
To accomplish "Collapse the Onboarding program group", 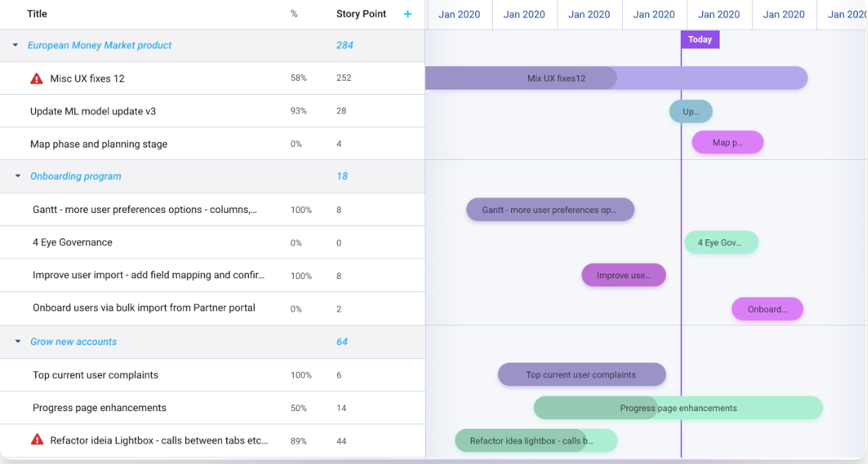I will 18,176.
